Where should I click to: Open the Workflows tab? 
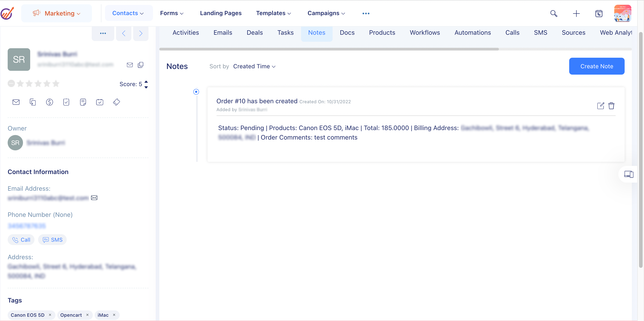coord(425,32)
